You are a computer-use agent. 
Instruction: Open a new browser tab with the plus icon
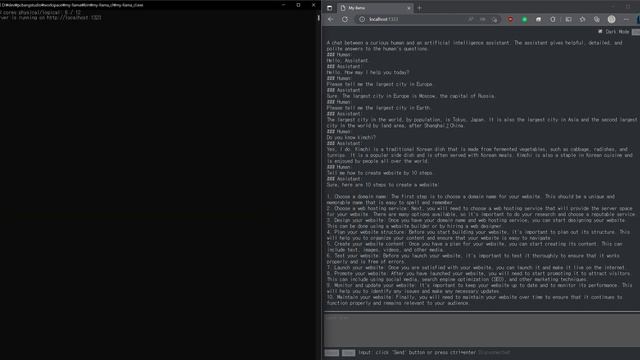419,8
